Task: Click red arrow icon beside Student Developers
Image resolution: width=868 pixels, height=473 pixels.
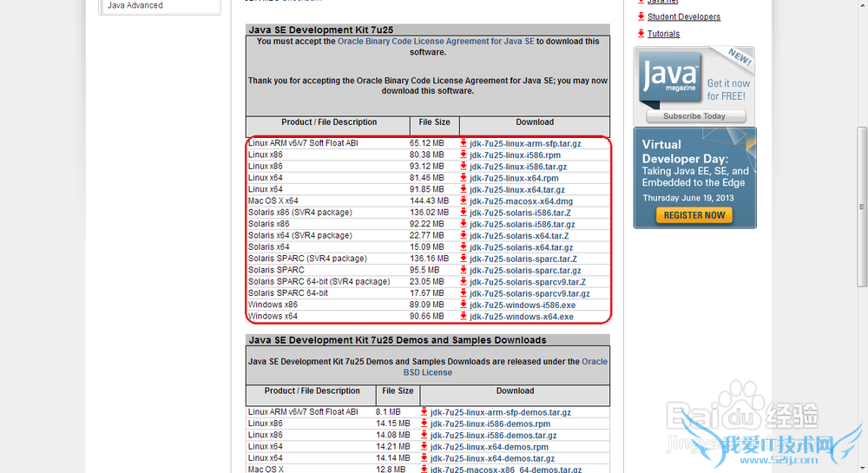Action: coord(641,16)
